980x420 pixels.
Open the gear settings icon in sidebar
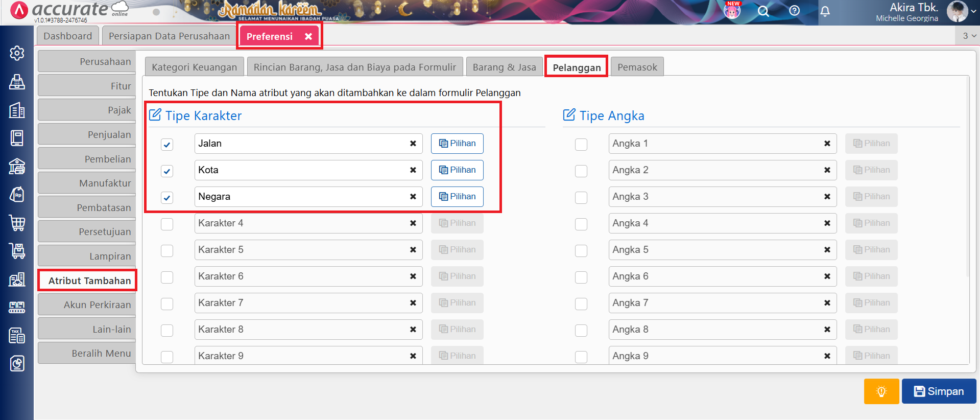point(17,53)
